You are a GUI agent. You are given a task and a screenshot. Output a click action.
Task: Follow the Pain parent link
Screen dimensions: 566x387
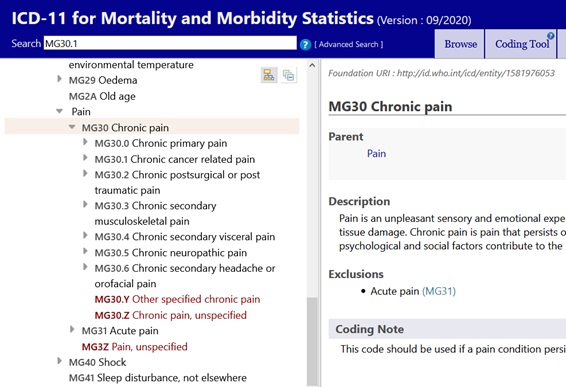click(x=376, y=153)
